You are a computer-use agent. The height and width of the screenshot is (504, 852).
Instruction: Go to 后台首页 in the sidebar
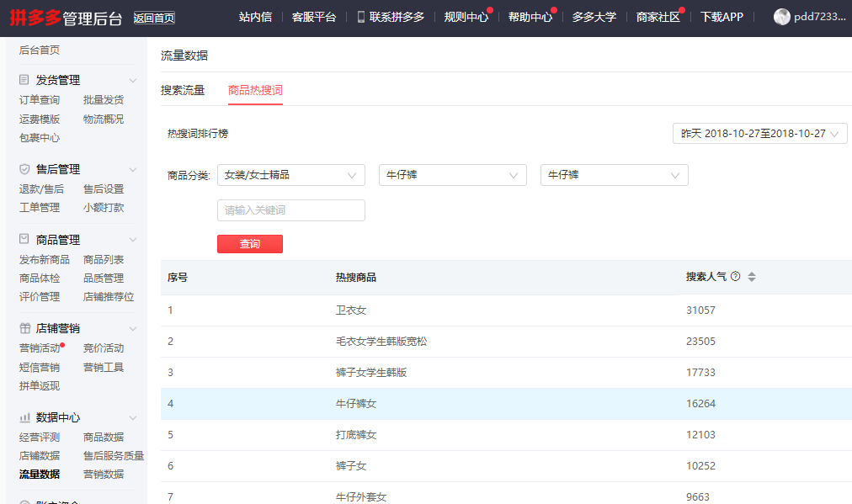(39, 50)
